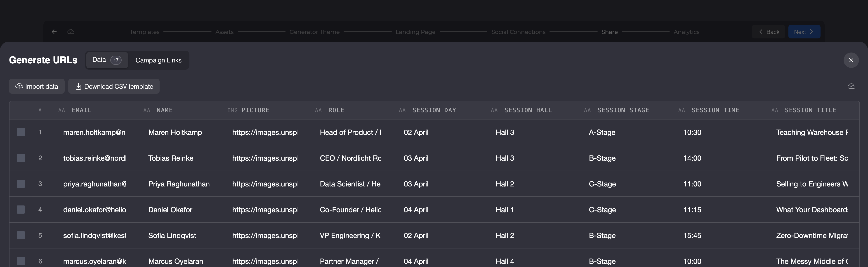Open the Landing Page step
Viewport: 868px width, 267px height.
(415, 32)
